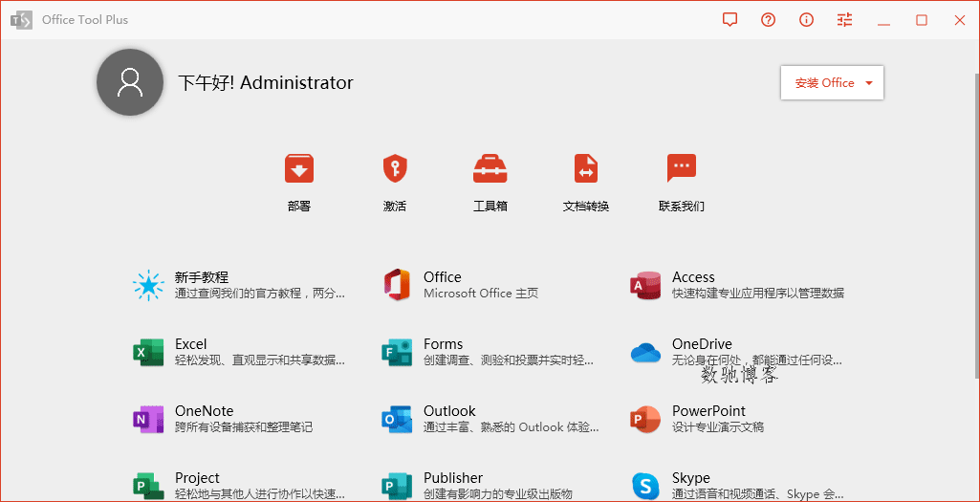980x502 pixels.
Task: Open the 文档转换 document conversion icon
Action: coord(586,169)
